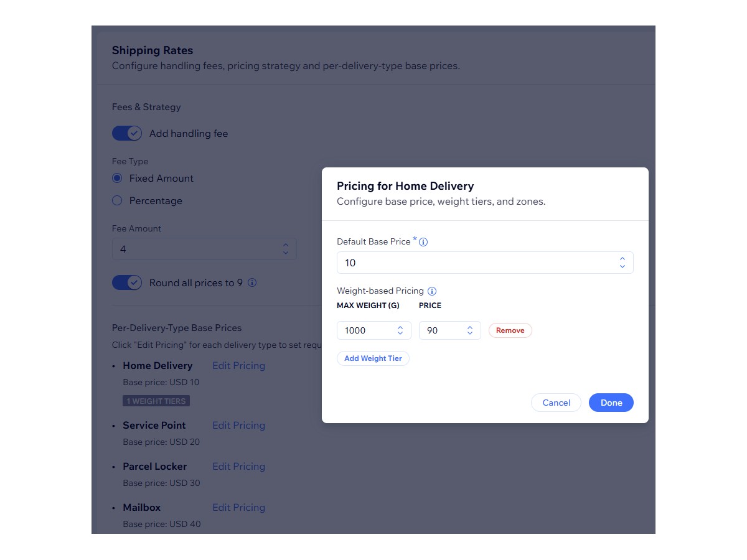This screenshot has height=560, width=747.
Task: Click the Add Weight Tier button
Action: pyautogui.click(x=374, y=358)
